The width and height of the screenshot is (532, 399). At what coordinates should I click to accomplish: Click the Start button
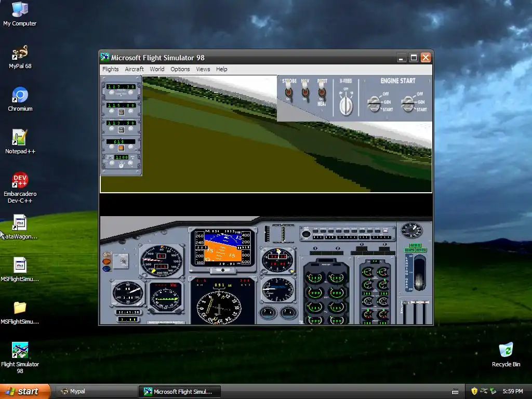tap(25, 392)
